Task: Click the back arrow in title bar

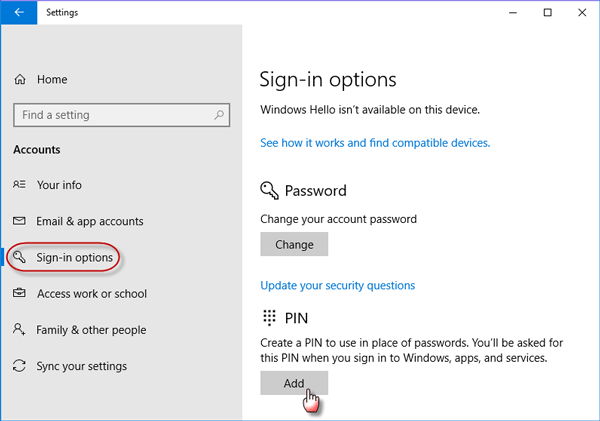Action: (x=19, y=12)
